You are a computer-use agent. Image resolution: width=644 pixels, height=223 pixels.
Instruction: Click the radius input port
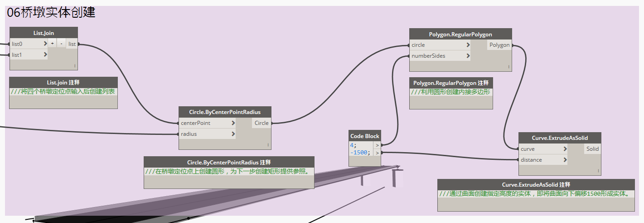coord(208,134)
